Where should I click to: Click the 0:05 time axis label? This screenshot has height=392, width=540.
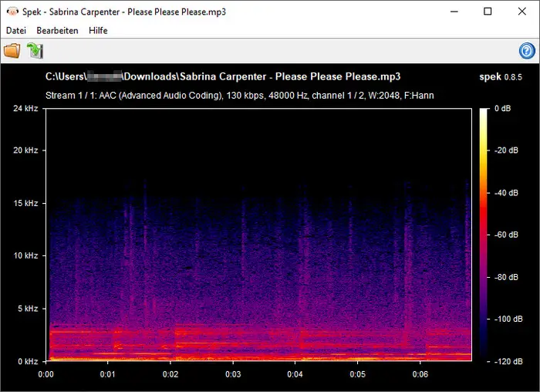pyautogui.click(x=358, y=374)
